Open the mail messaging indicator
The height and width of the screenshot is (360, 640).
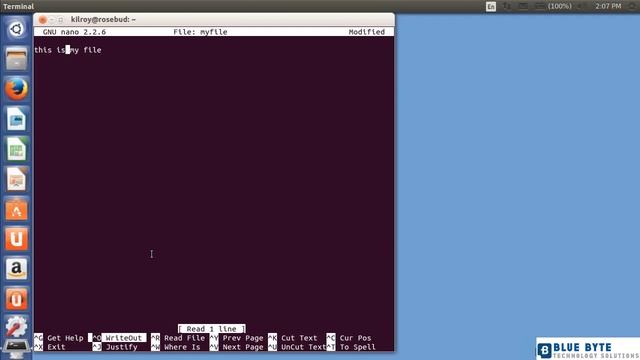(523, 6)
